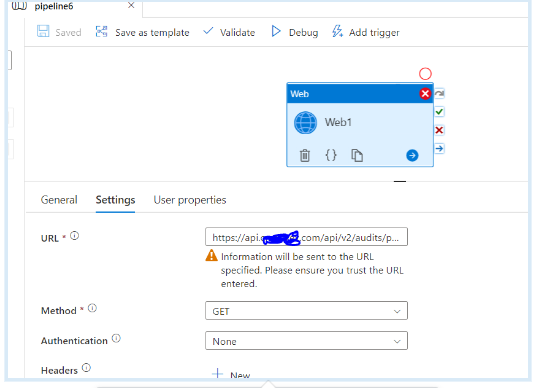View source code with the braces icon
This screenshot has width=537, height=388.
[x=331, y=155]
